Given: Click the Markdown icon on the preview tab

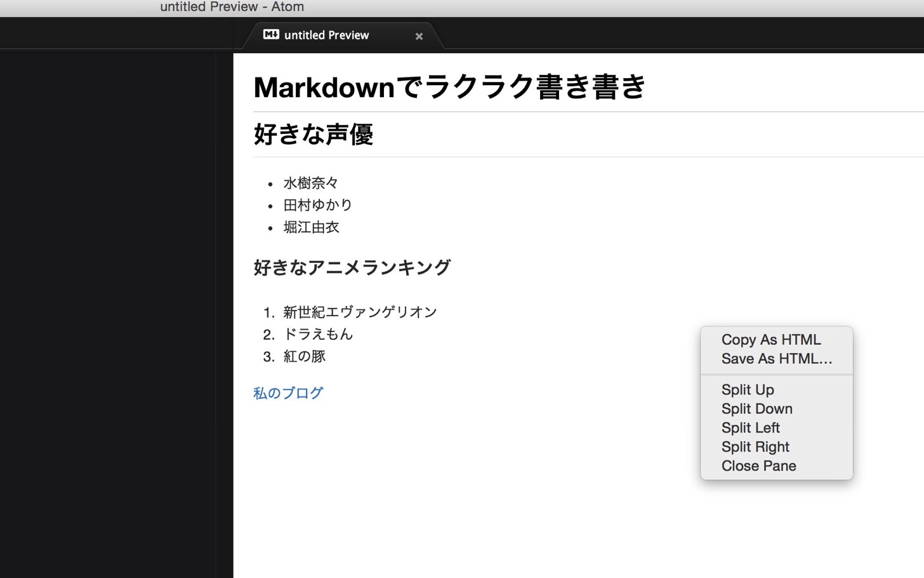Looking at the screenshot, I should (x=271, y=34).
